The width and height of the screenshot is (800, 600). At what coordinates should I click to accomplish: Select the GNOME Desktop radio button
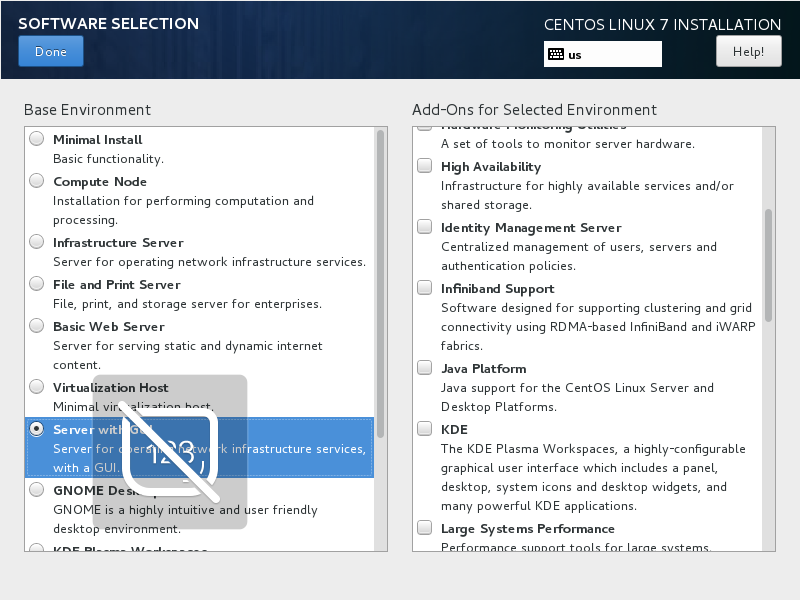(x=36, y=490)
